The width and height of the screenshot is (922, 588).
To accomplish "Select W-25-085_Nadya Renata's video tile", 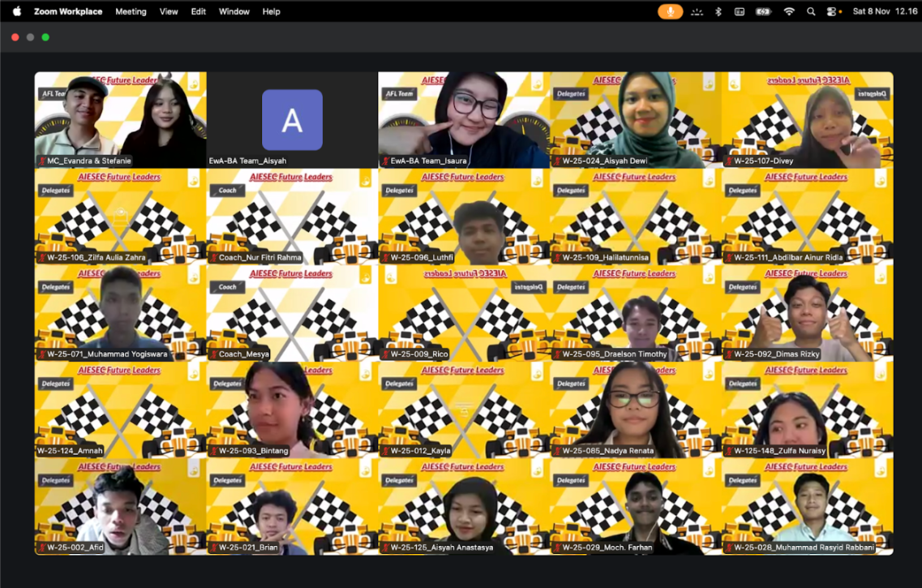I will (636, 410).
